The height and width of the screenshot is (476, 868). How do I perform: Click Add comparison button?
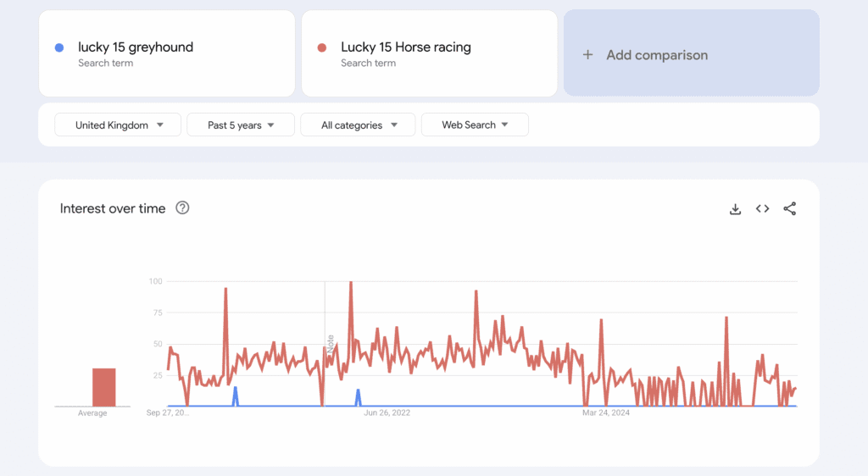click(x=691, y=53)
